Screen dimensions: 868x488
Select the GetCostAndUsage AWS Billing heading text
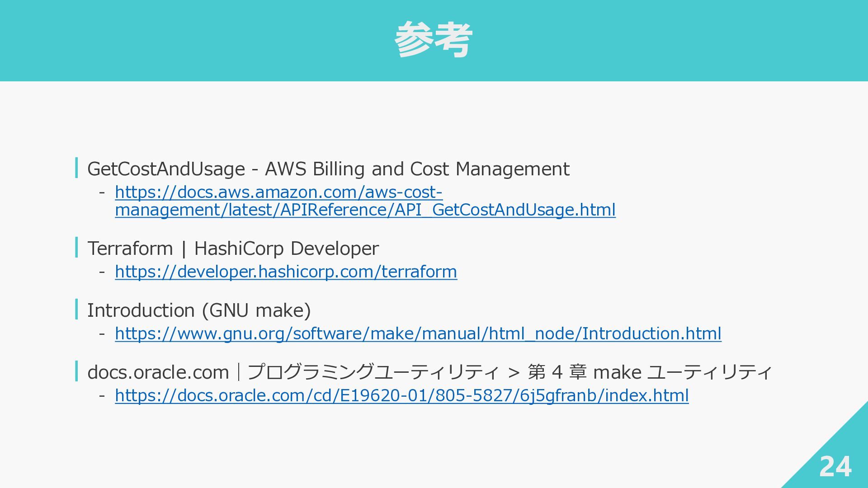tap(328, 169)
